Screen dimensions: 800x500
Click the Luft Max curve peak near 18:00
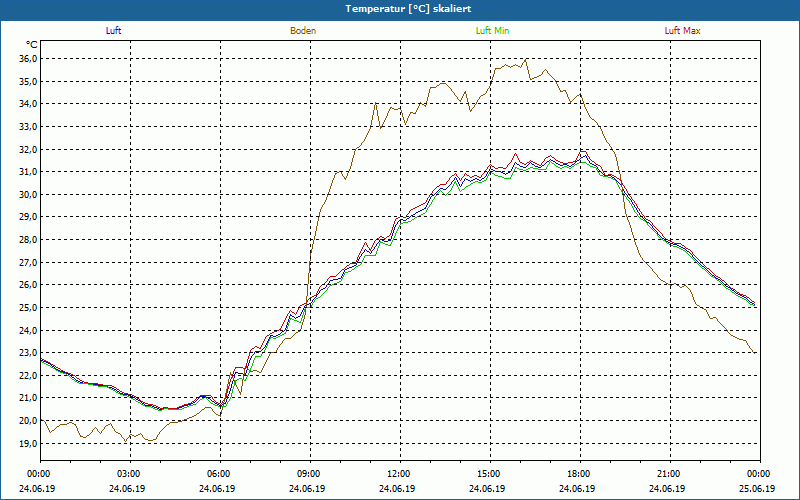(x=582, y=152)
